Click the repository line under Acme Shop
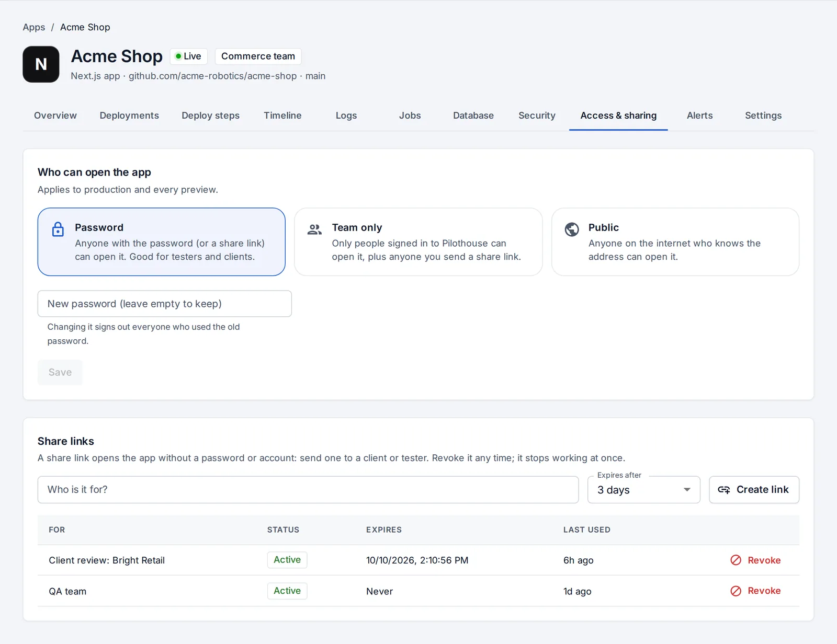The height and width of the screenshot is (644, 837). pyautogui.click(x=198, y=76)
